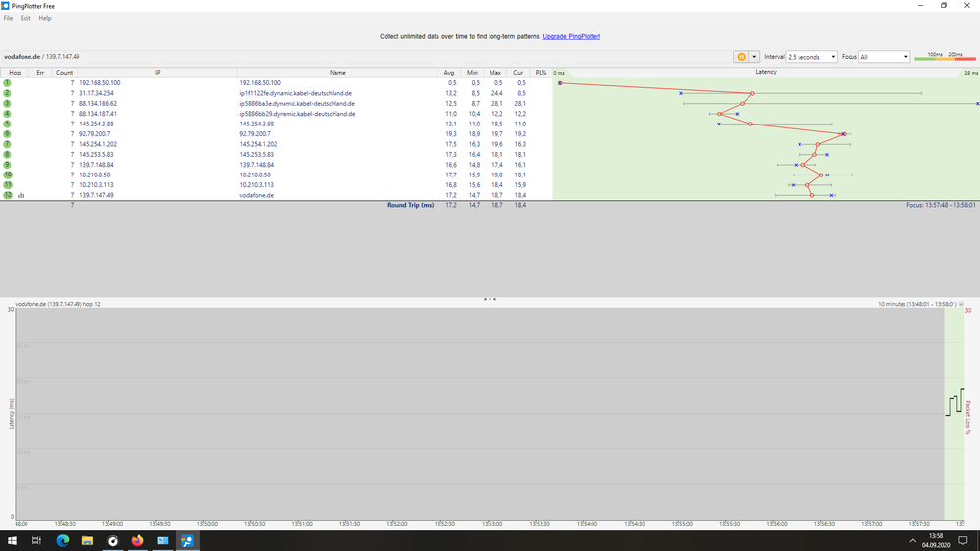Click name ip1f1122fe.dynamic.kabel-deutschland.de
Screen dimensions: 980x551
pyautogui.click(x=295, y=93)
